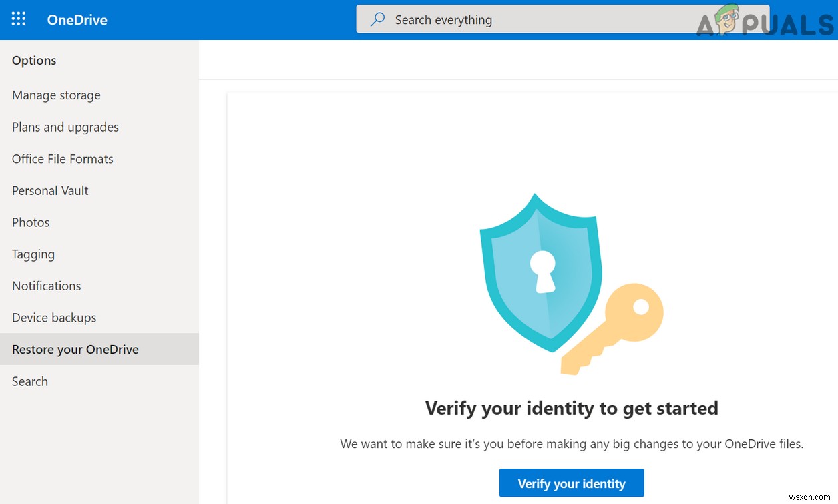
Task: Click the Verify your identity to get started heading
Action: (x=572, y=408)
